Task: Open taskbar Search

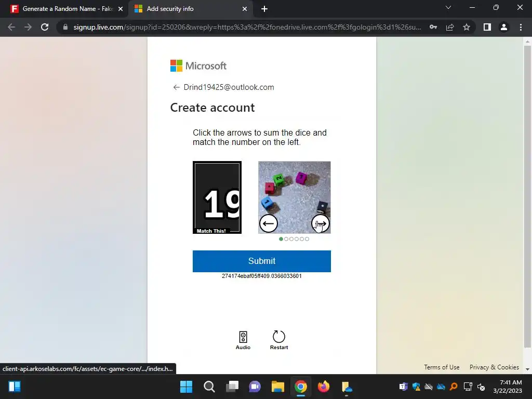Action: [209, 387]
